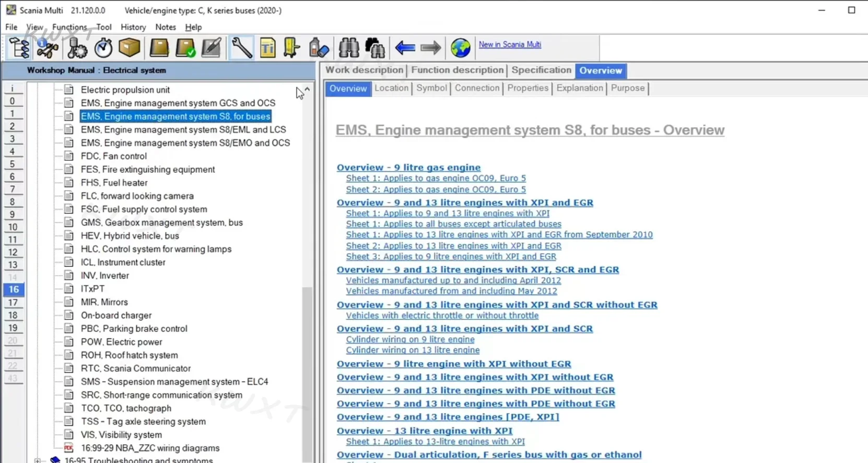868x463 pixels.
Task: Open the chassis information icon
Action: [x=48, y=48]
